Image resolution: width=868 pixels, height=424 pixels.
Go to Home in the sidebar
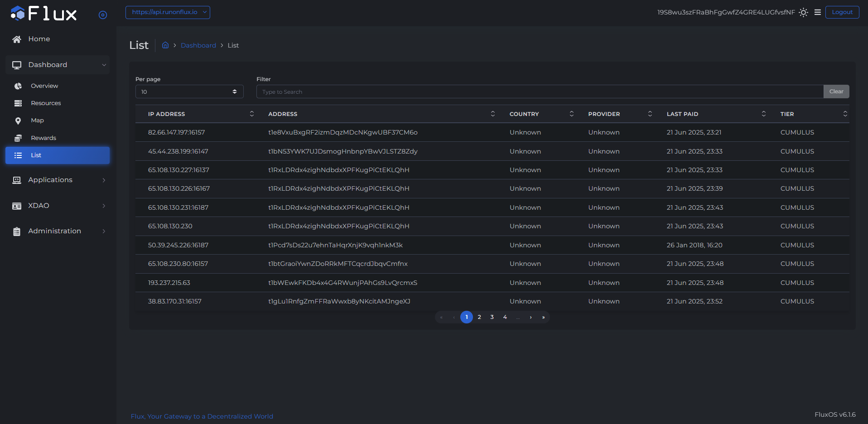point(39,39)
